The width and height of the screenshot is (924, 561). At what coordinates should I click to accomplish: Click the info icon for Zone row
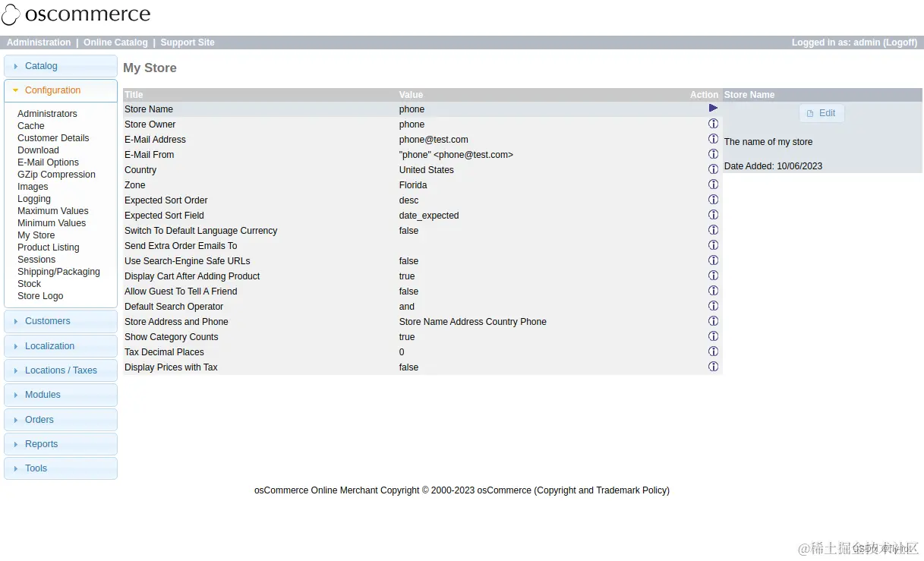pyautogui.click(x=713, y=184)
